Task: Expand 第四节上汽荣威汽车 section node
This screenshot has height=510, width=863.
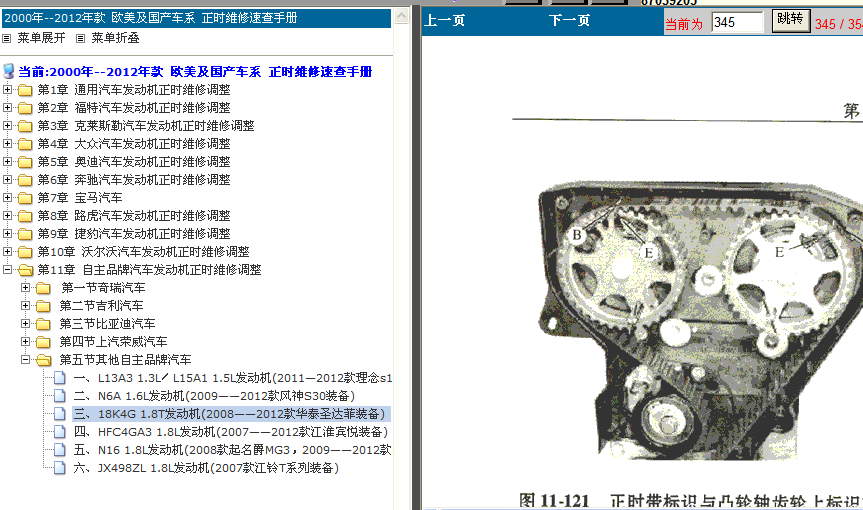Action: coord(25,342)
